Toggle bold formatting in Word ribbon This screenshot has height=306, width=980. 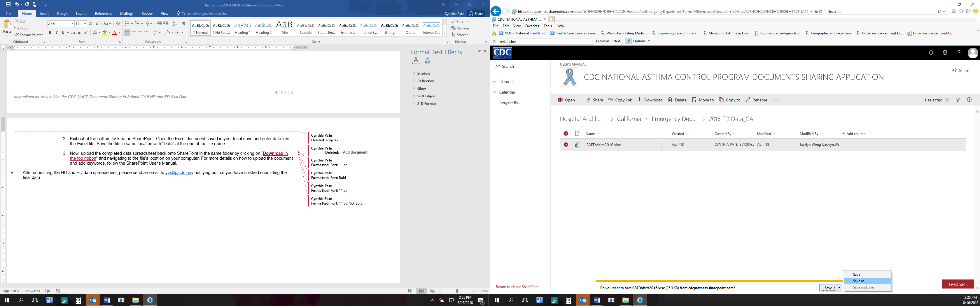tap(50, 33)
